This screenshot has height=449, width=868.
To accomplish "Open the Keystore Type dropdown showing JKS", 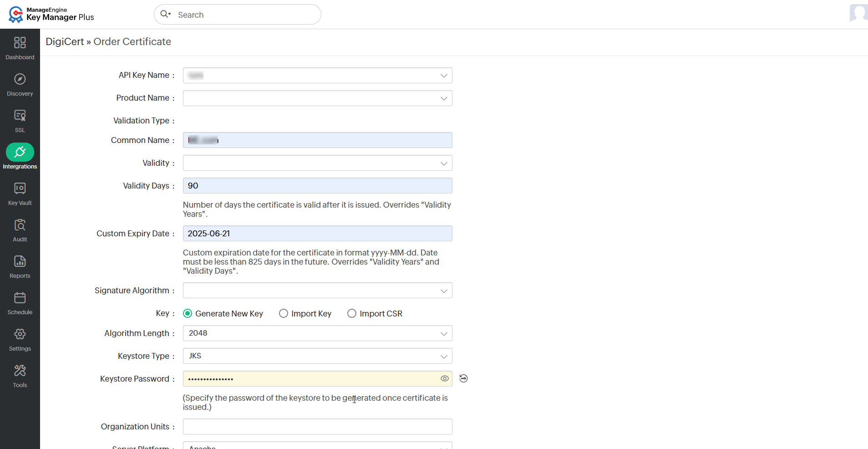I will pyautogui.click(x=318, y=356).
